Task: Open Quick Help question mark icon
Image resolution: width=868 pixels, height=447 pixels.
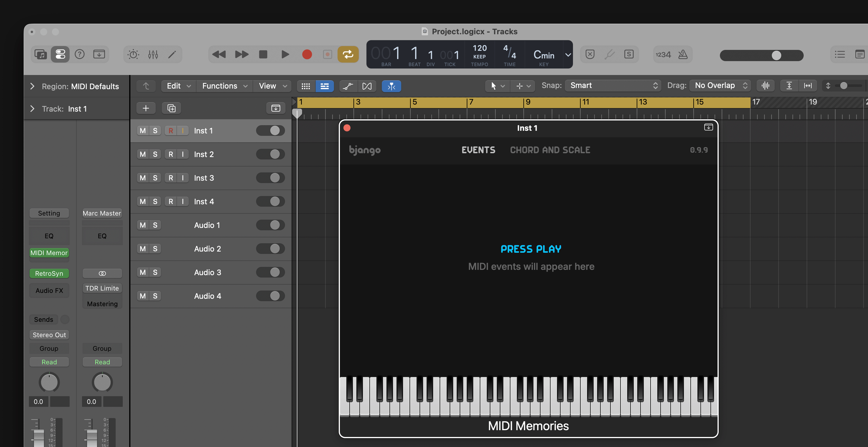Action: click(x=80, y=54)
